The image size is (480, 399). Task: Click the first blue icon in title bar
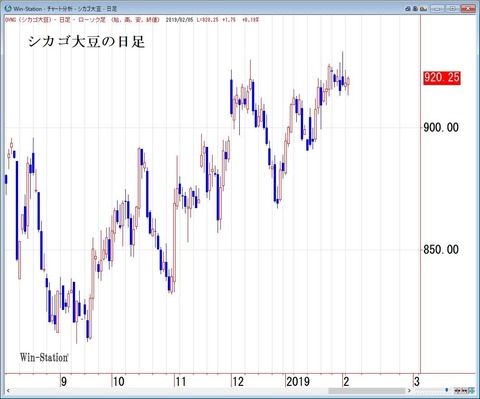(x=408, y=9)
